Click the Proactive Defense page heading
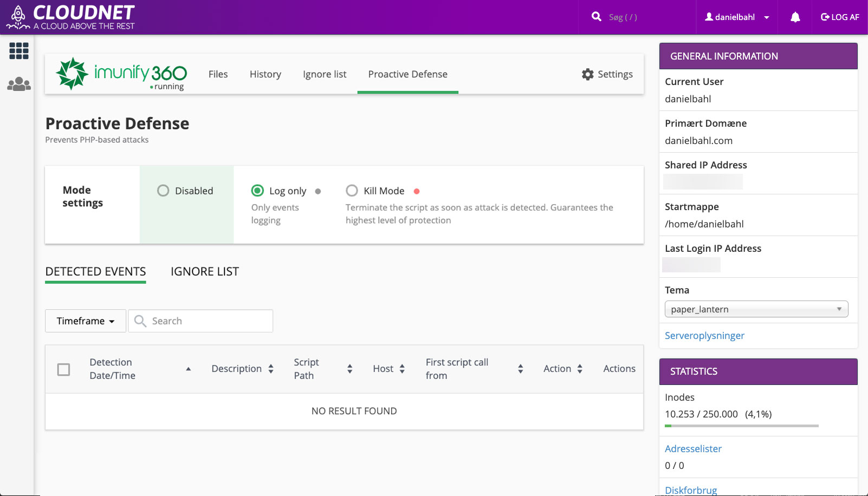The image size is (868, 496). 117,123
